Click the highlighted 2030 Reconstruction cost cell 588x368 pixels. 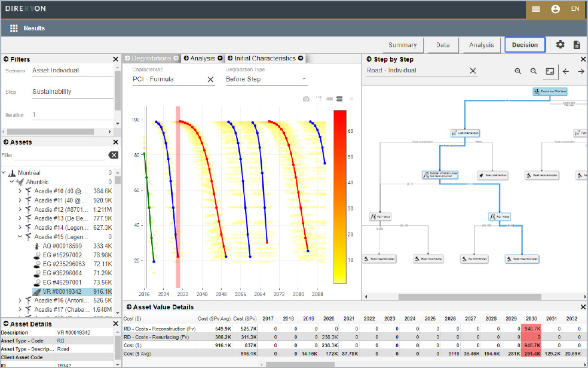pos(531,329)
